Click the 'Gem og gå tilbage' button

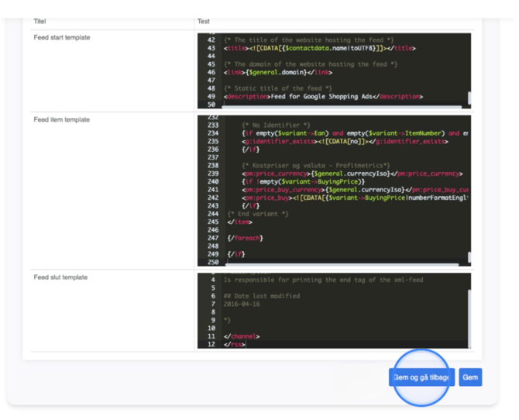(x=421, y=377)
